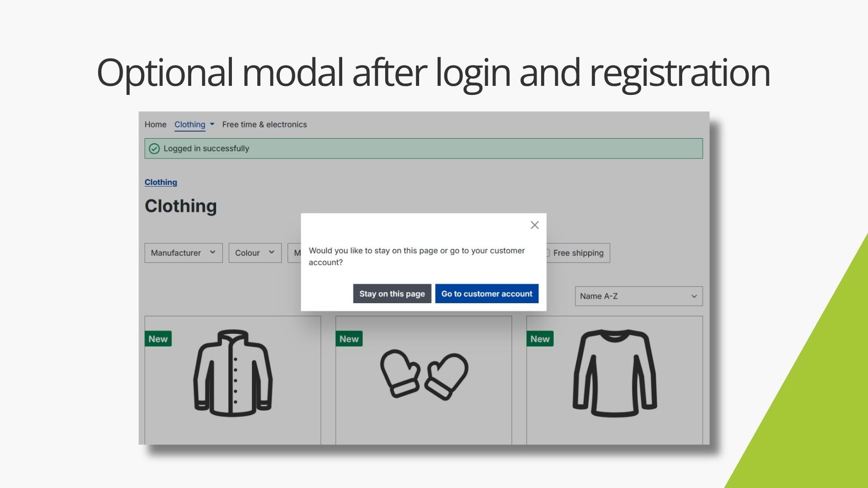
Task: Expand the Clothing menu caret arrow
Action: coord(212,124)
